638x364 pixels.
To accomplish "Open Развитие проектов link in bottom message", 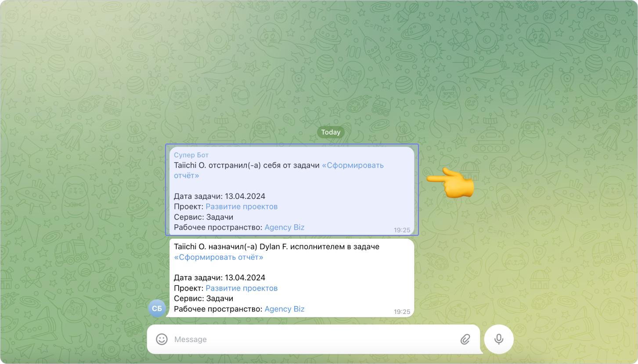I will tap(242, 288).
